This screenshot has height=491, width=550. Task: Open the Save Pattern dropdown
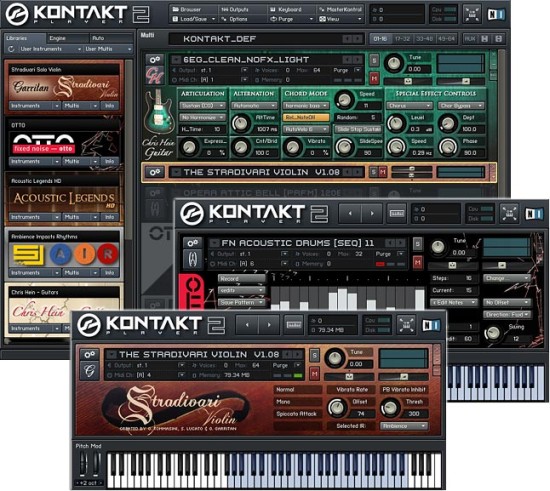tap(241, 302)
